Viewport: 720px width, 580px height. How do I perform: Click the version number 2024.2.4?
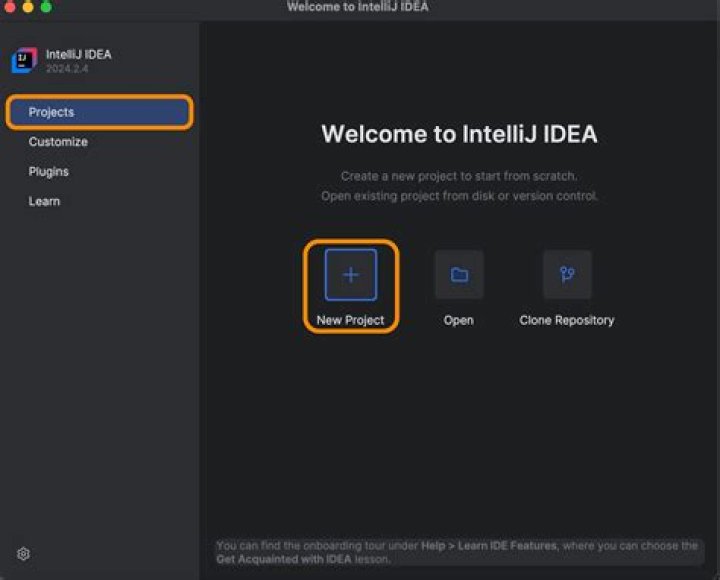[x=69, y=69]
